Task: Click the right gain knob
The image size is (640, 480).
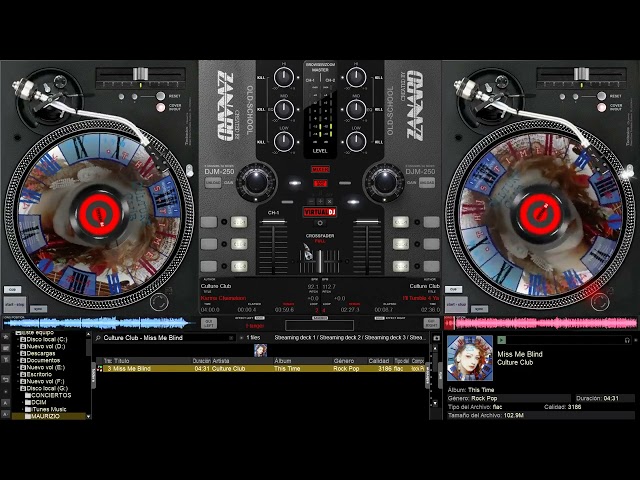Action: coord(383,182)
